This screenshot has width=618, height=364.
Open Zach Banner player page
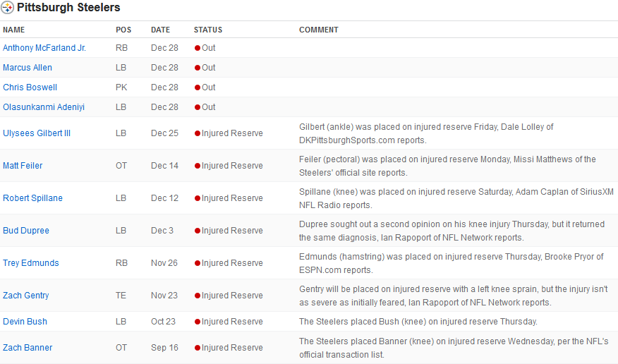click(x=28, y=348)
